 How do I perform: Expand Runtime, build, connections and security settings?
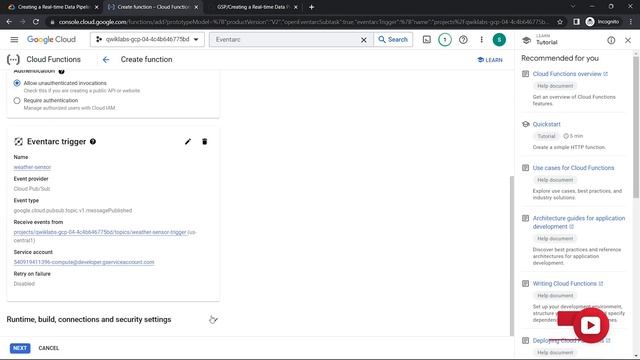coord(113,320)
